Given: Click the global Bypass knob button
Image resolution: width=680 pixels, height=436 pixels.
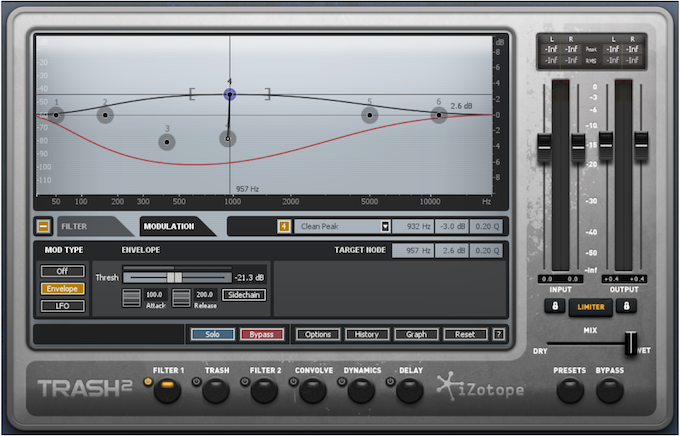Looking at the screenshot, I should [609, 390].
